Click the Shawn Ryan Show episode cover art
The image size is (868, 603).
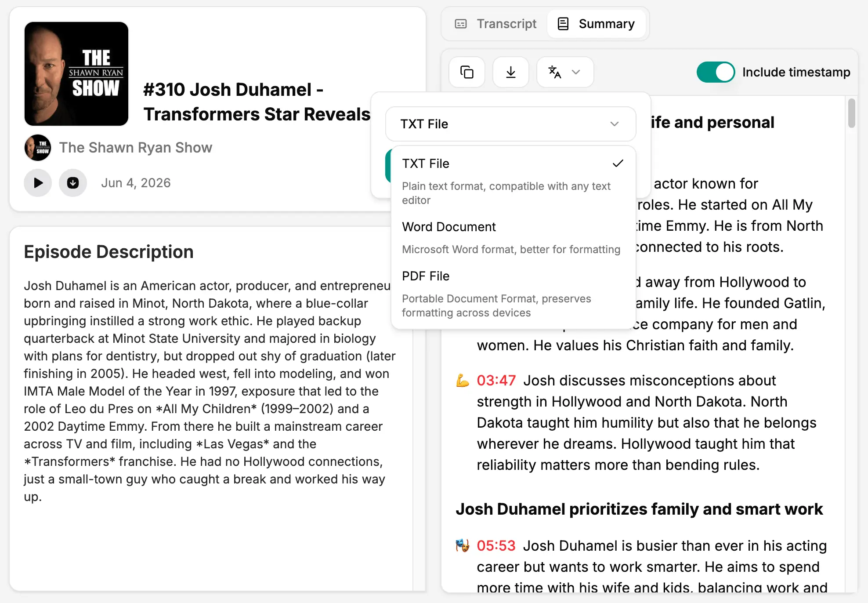(76, 74)
